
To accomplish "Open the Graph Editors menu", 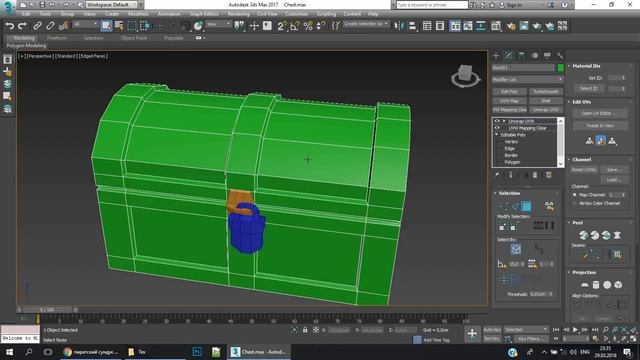I will pyautogui.click(x=204, y=14).
